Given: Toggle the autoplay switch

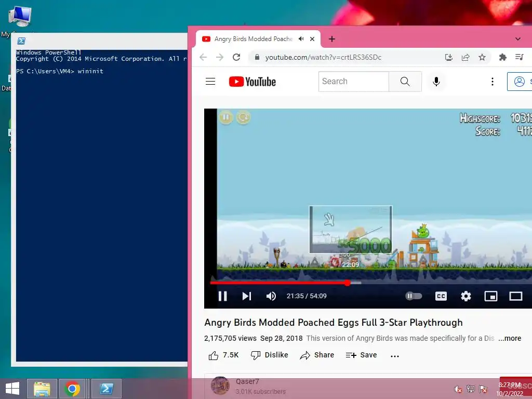Looking at the screenshot, I should coord(414,296).
